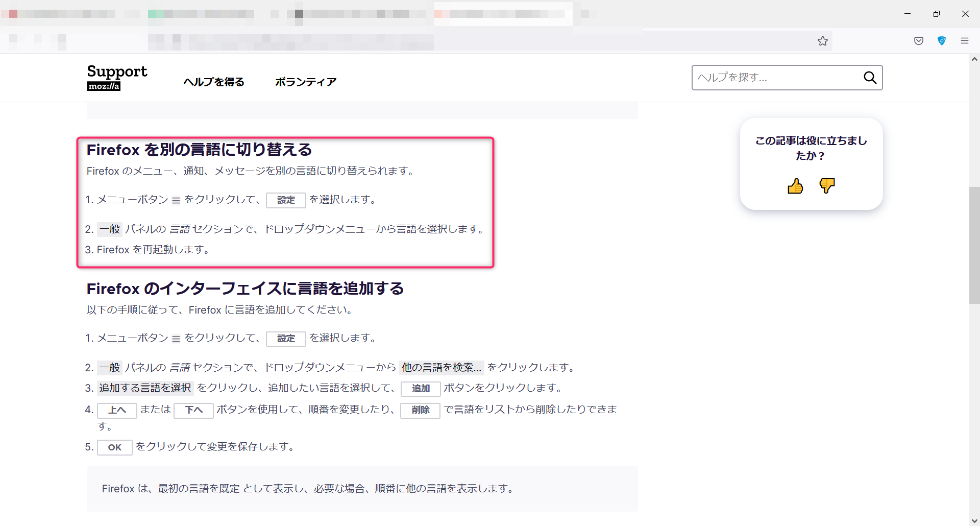980x526 pixels.
Task: Click the 下へ key label
Action: (x=193, y=410)
